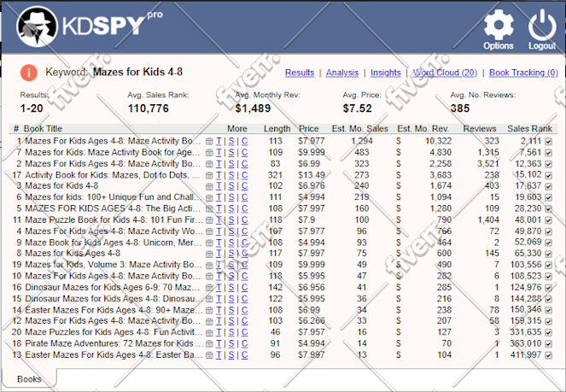Image resolution: width=566 pixels, height=392 pixels.
Task: Click calendar icon for Mazes for Kids Ages 4-8 rank 65,330 row
Action: [x=209, y=255]
